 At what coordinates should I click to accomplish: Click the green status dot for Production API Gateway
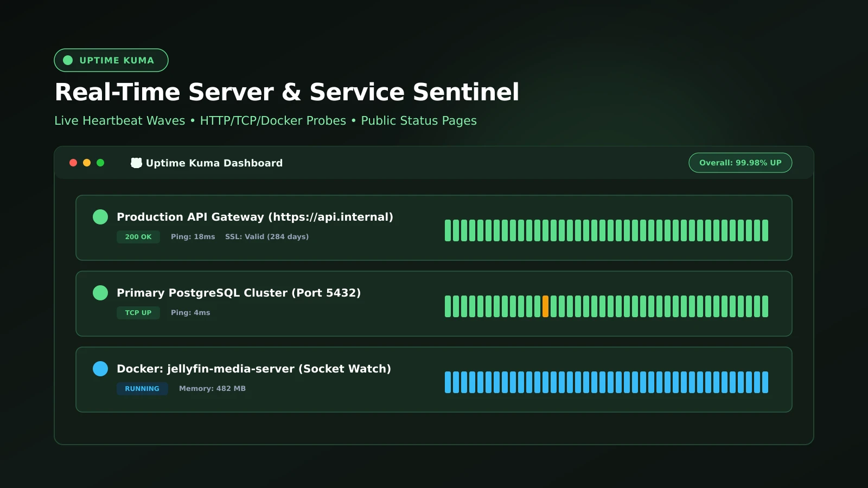(100, 217)
